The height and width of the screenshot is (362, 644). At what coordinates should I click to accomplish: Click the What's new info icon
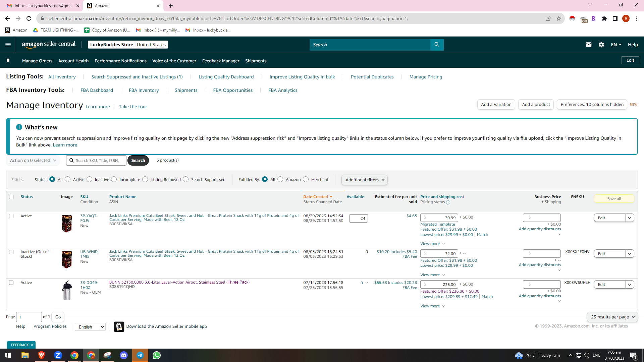tap(19, 127)
